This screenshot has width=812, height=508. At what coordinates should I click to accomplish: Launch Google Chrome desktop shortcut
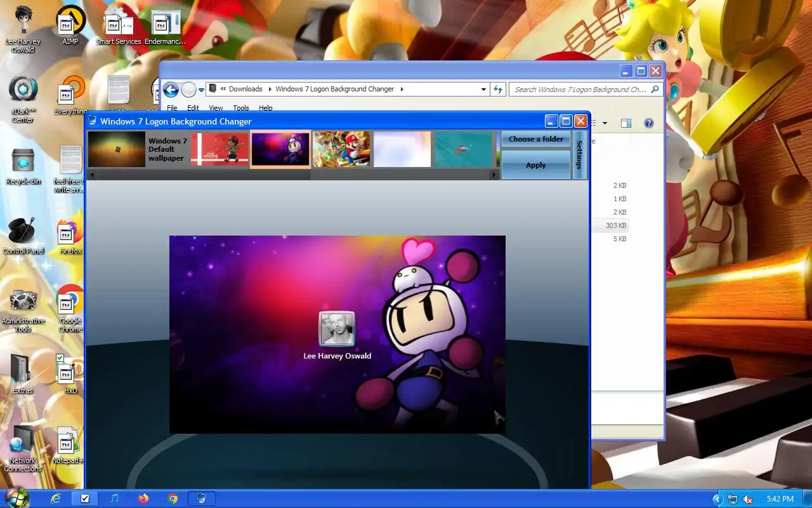70,309
